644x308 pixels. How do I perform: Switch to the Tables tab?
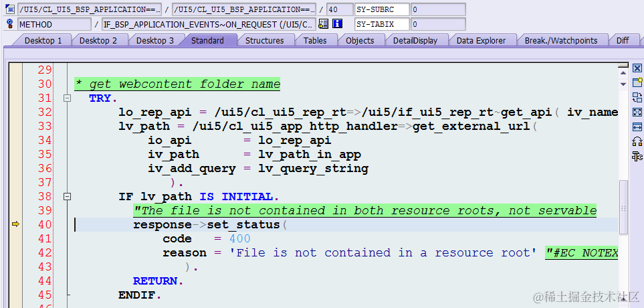coord(315,40)
